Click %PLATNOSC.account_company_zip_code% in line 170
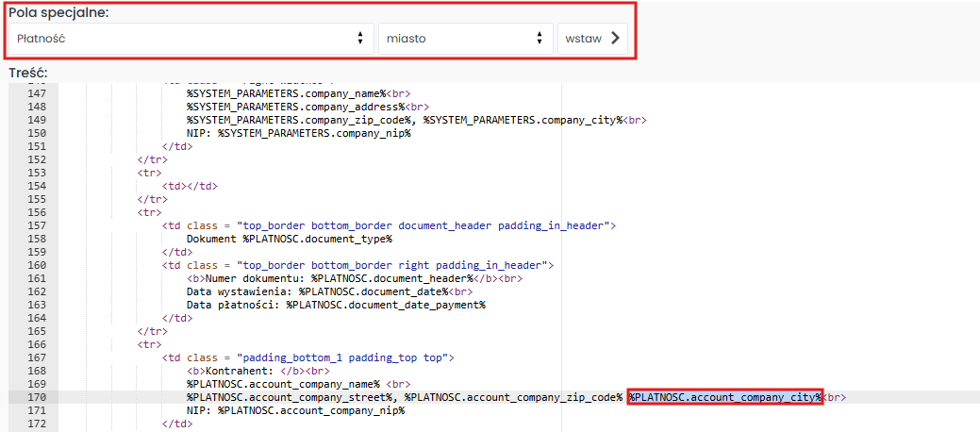980x432 pixels. [x=513, y=398]
